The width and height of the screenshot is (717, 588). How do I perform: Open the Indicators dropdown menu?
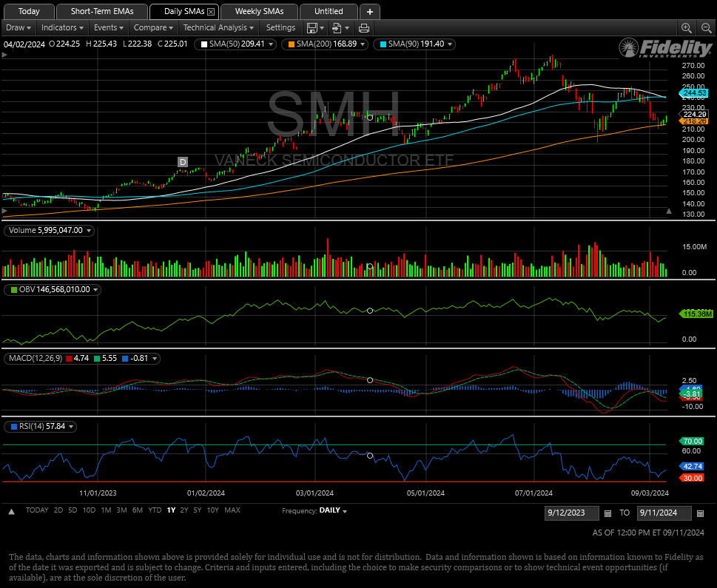62,28
